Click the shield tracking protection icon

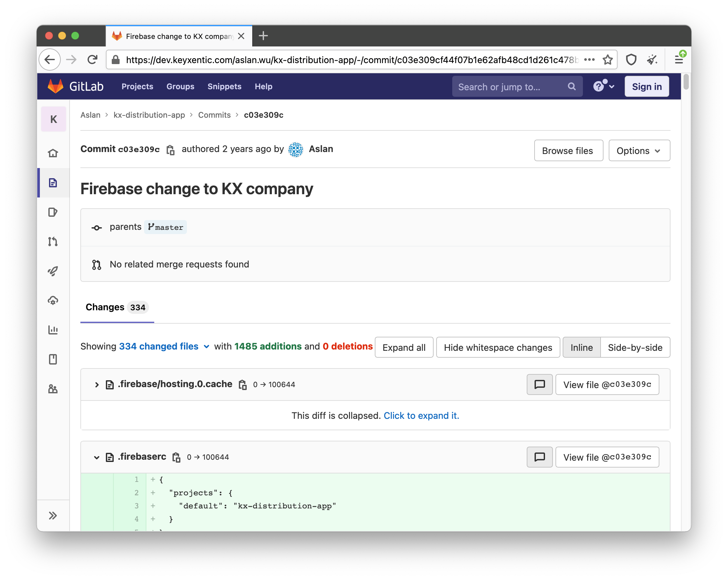pos(631,60)
